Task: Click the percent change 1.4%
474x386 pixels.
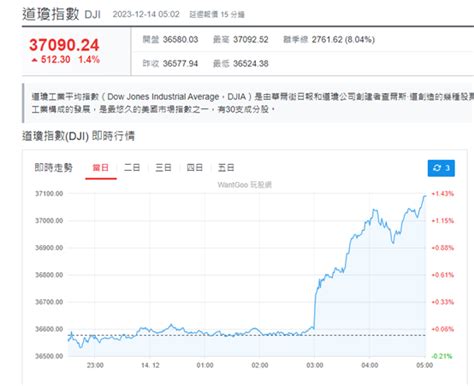Action: click(x=89, y=60)
